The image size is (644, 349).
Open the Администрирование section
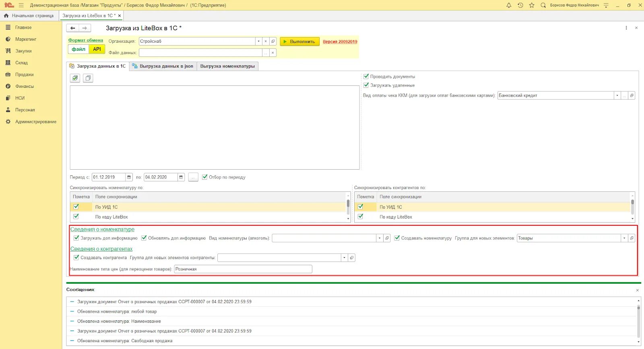pyautogui.click(x=35, y=122)
